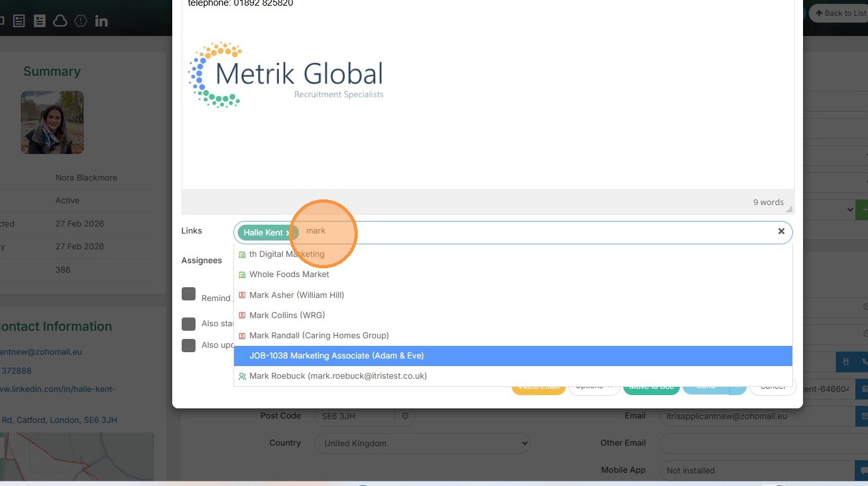Click the 'Active' status value in Summary

click(67, 201)
